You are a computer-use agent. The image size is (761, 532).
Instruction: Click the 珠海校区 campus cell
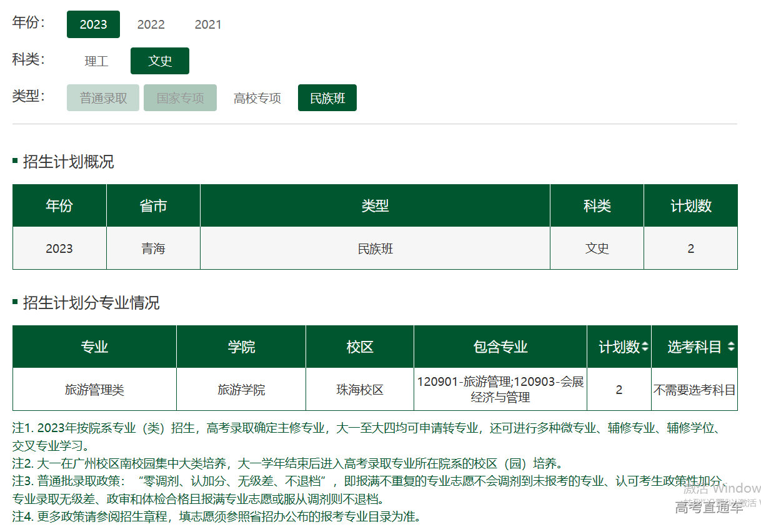pyautogui.click(x=360, y=390)
